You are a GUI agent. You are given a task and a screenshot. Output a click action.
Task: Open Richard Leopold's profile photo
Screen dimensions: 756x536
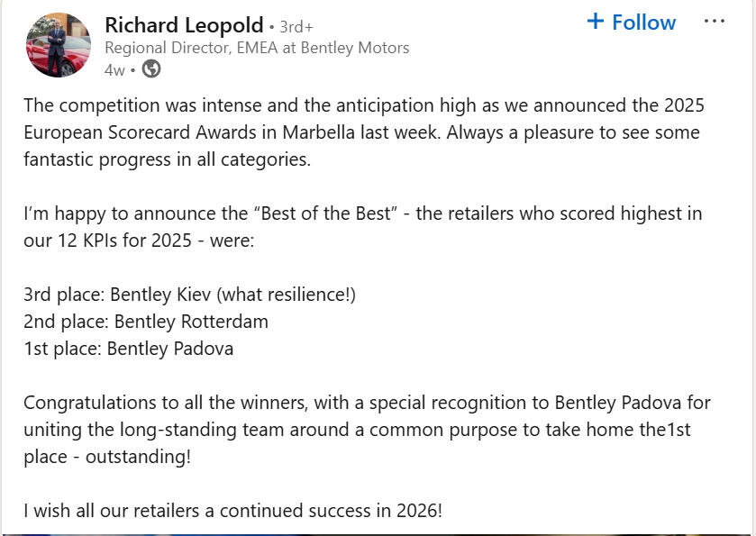(x=58, y=45)
